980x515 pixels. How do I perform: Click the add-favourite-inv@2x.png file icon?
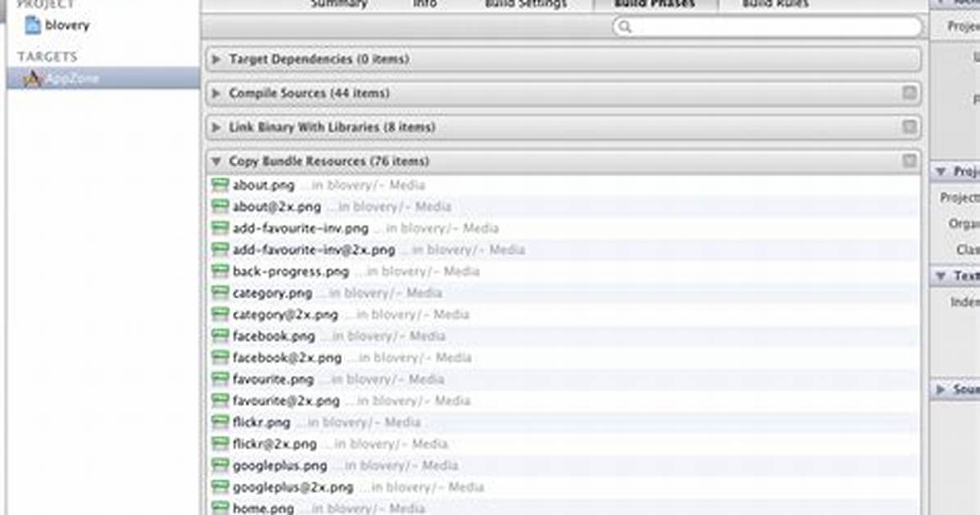(220, 249)
